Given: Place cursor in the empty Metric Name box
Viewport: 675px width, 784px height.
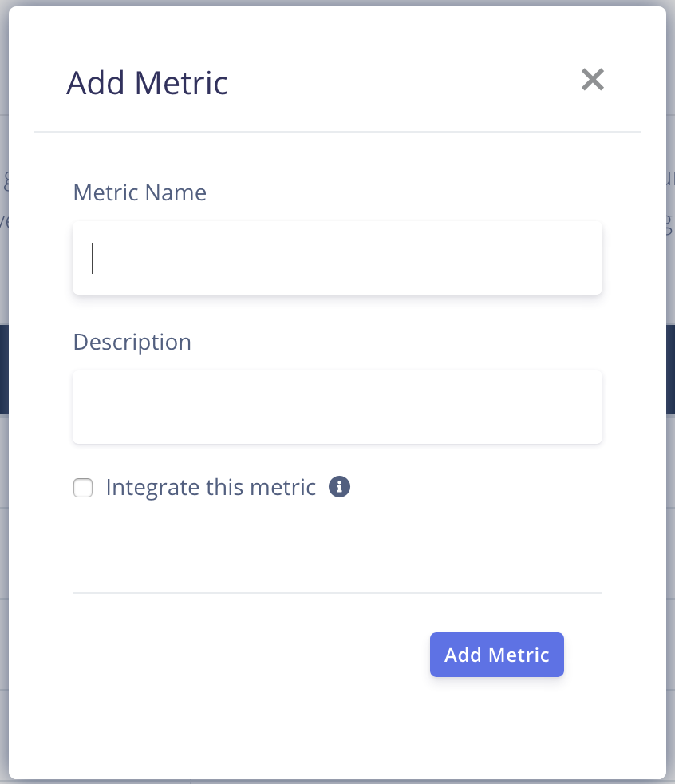Looking at the screenshot, I should click(337, 258).
